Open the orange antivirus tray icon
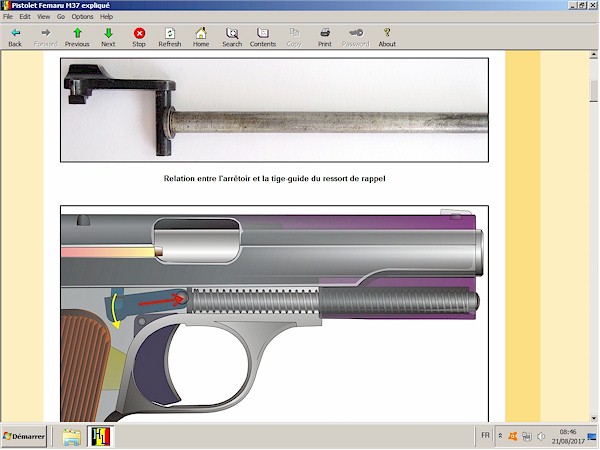The width and height of the screenshot is (600, 450). 513,436
